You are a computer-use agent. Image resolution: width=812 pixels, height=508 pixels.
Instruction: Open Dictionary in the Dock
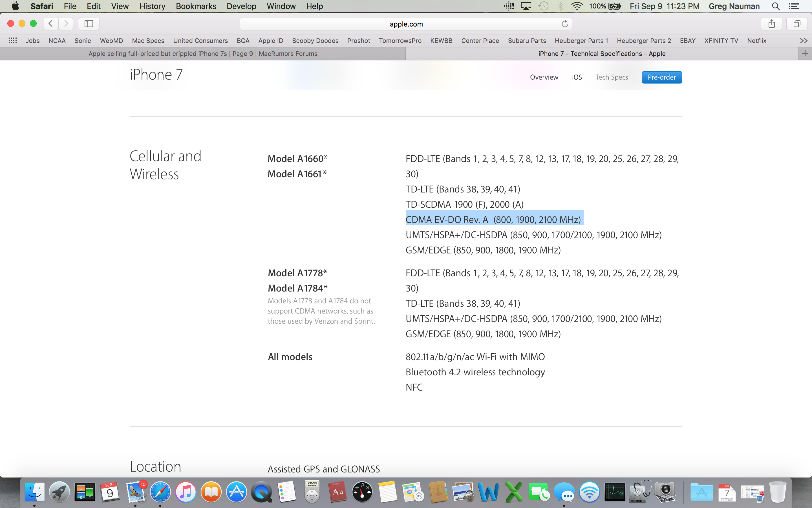click(337, 492)
